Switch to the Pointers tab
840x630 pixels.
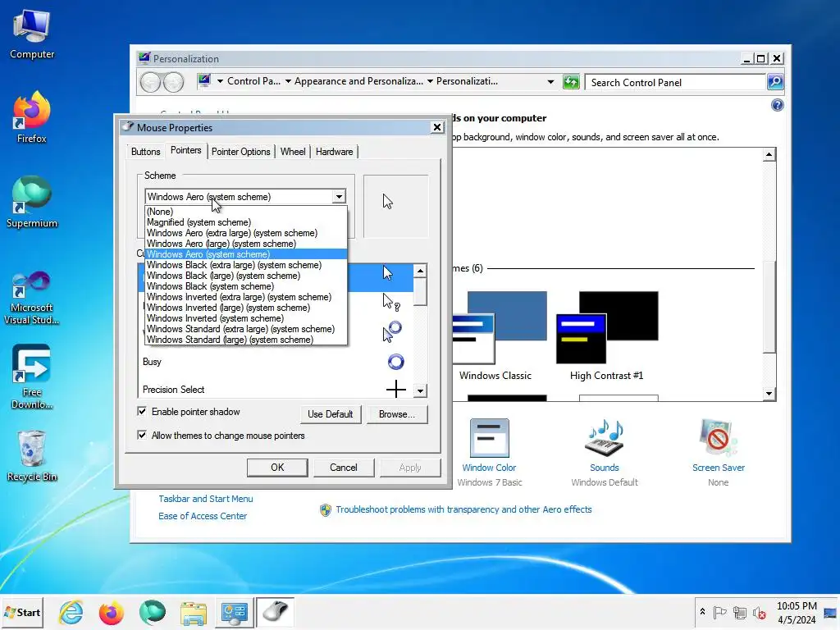tap(186, 151)
